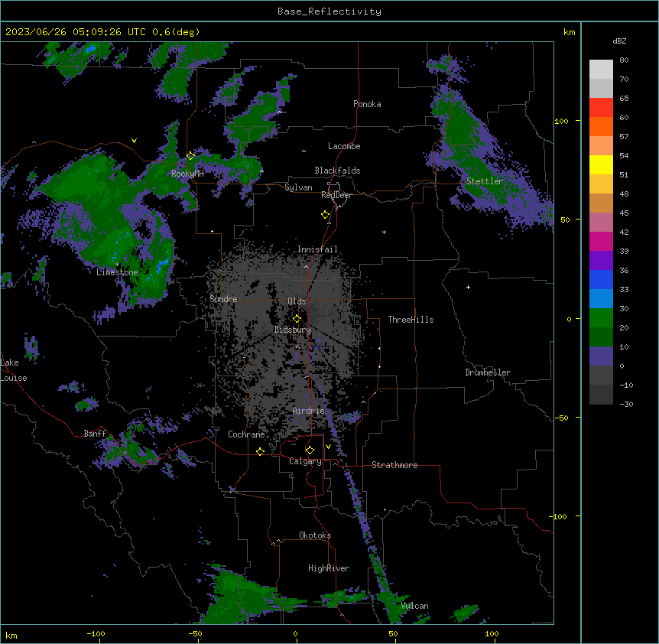
Task: Click the Base_Reflectivity title text
Action: (329, 11)
